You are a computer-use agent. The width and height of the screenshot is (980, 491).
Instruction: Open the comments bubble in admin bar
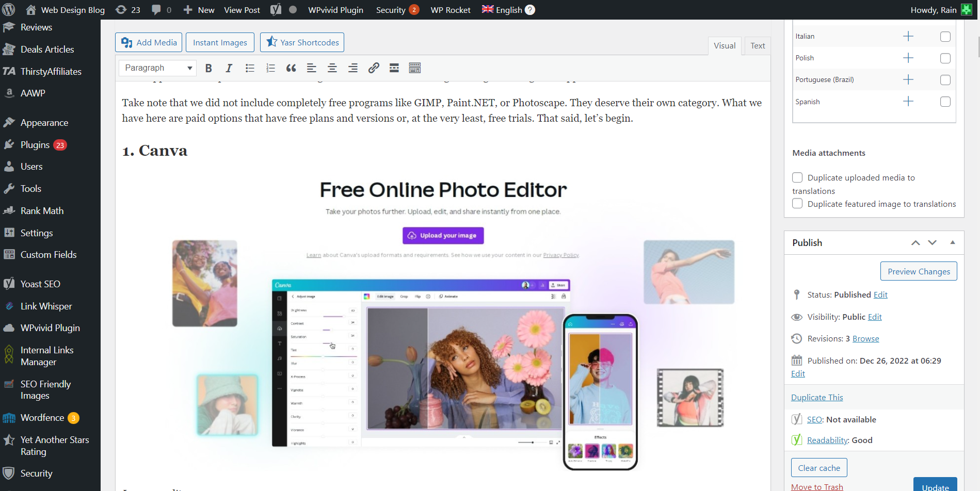162,10
